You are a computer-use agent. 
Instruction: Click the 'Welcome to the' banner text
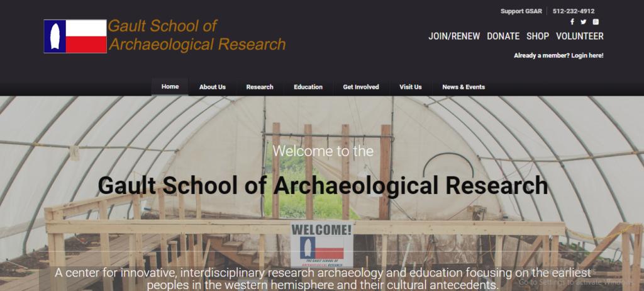(323, 151)
